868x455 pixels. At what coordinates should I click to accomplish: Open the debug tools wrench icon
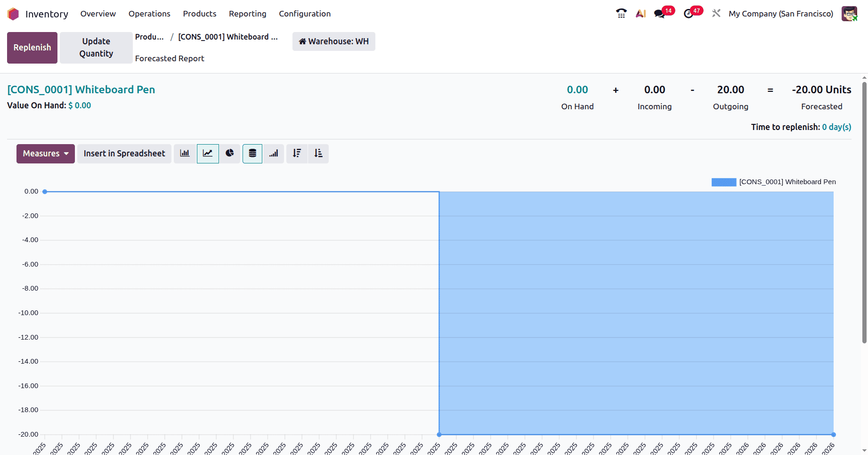click(x=716, y=14)
